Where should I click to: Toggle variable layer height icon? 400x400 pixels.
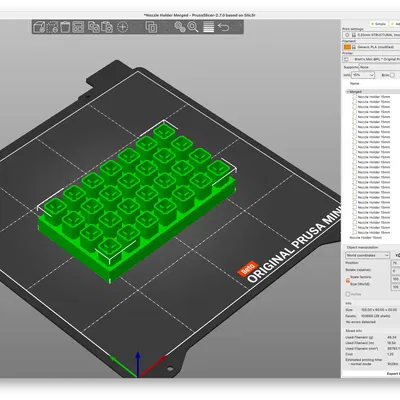tap(209, 27)
